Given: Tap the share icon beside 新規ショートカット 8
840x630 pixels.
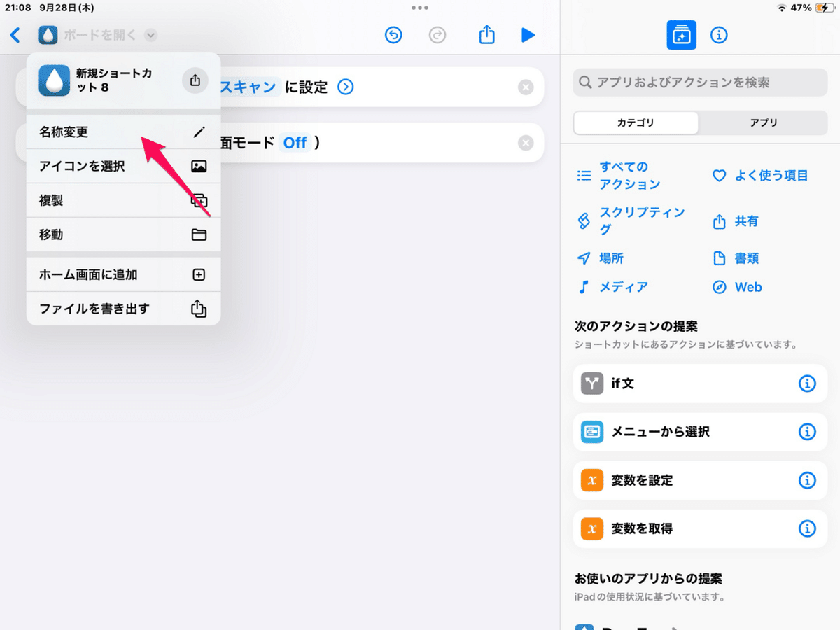Looking at the screenshot, I should (x=195, y=80).
